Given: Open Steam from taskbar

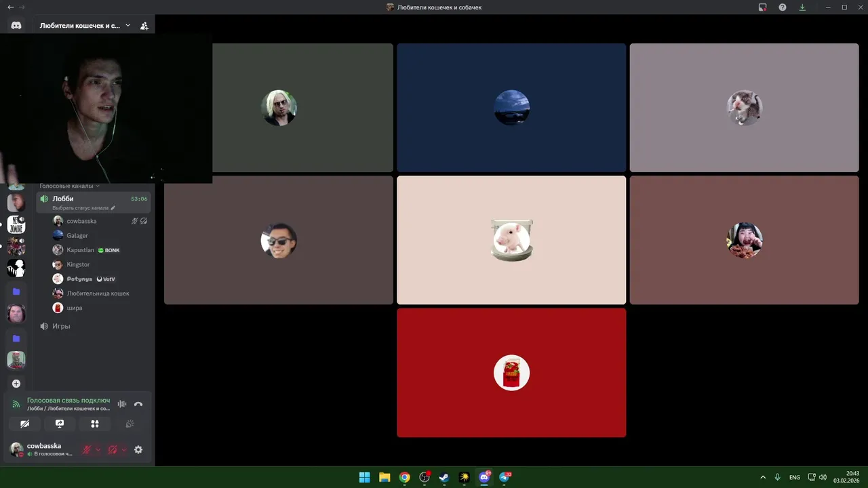Looking at the screenshot, I should 444,477.
